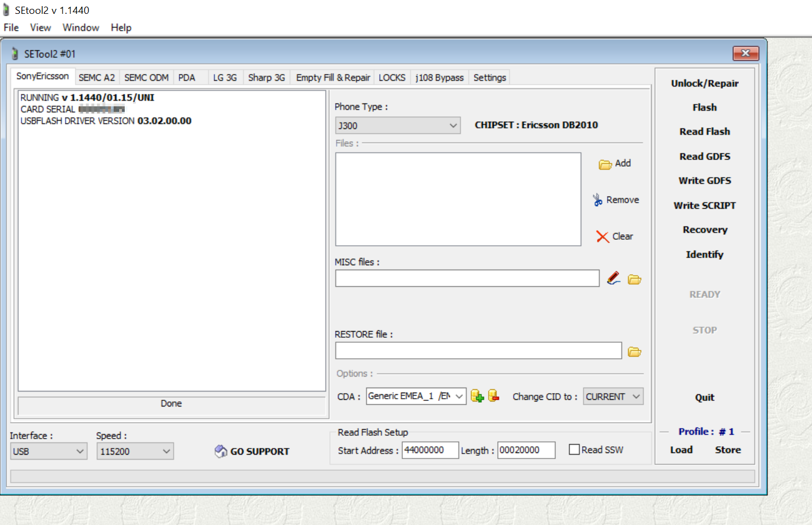Screen dimensions: 812x525
Task: Close the SETool2 #01 window
Action: [x=745, y=53]
